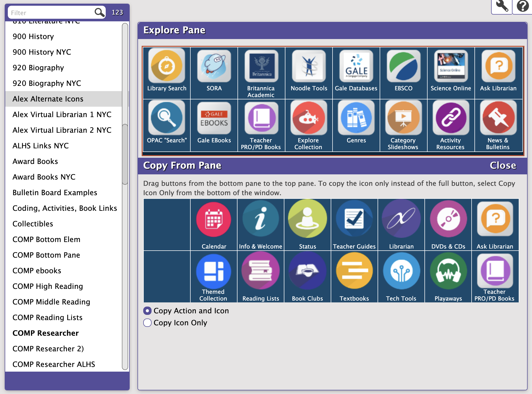Select bold COMP Researcher pane
Viewport: 532px width, 394px height.
pyautogui.click(x=64, y=333)
